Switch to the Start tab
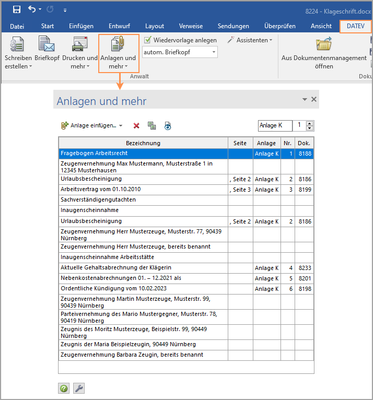This screenshot has height=400, width=373. 47,26
